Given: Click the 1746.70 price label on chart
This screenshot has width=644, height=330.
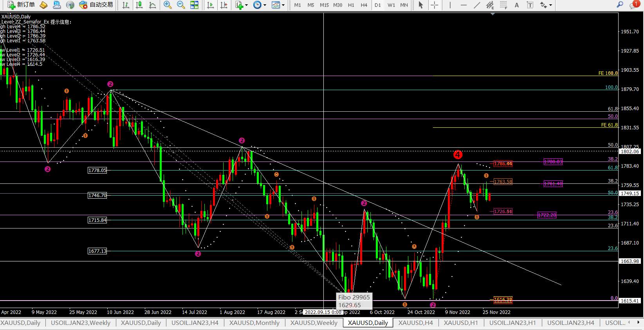Looking at the screenshot, I should click(97, 195).
